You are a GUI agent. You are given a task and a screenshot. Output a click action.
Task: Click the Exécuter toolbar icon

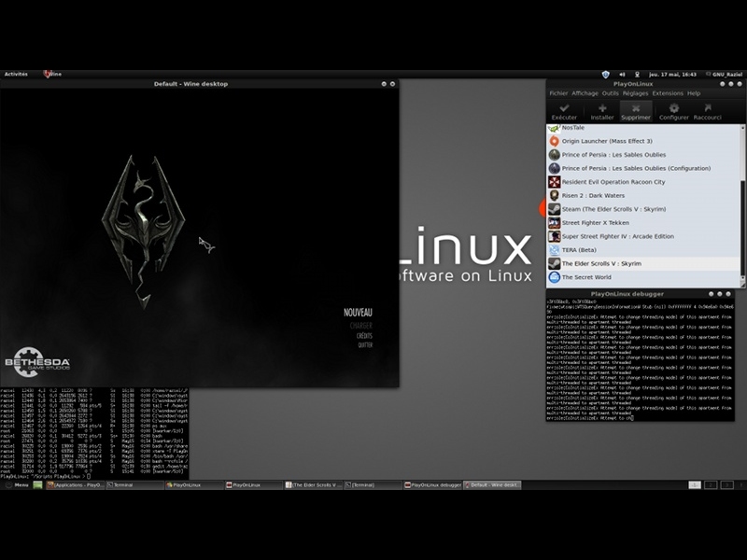click(564, 111)
